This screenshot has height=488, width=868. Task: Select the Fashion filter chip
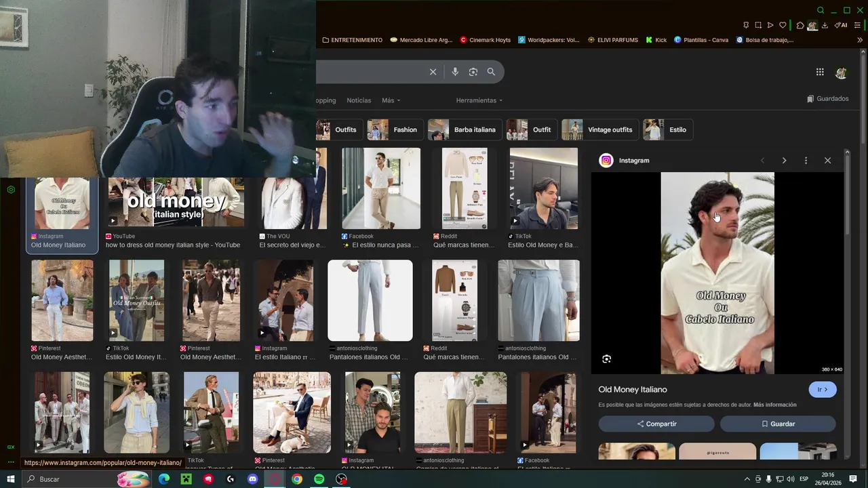point(395,129)
